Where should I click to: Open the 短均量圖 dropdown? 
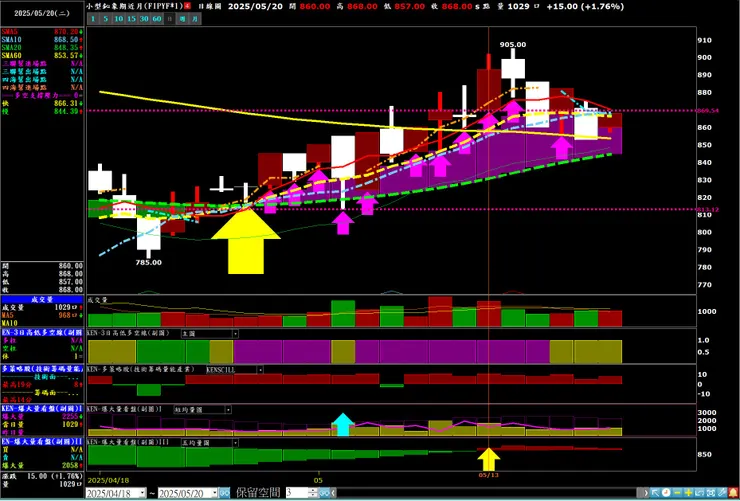click(x=202, y=409)
